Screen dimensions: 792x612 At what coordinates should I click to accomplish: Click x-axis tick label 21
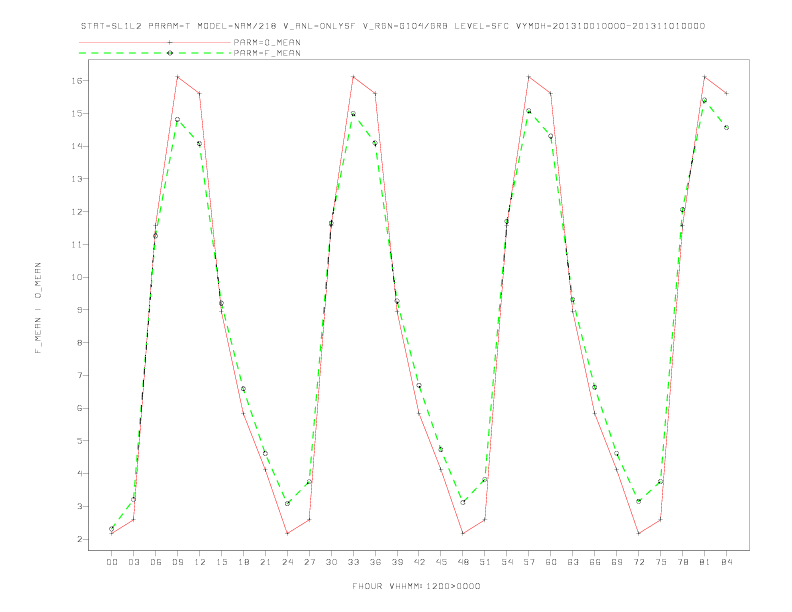coord(265,562)
